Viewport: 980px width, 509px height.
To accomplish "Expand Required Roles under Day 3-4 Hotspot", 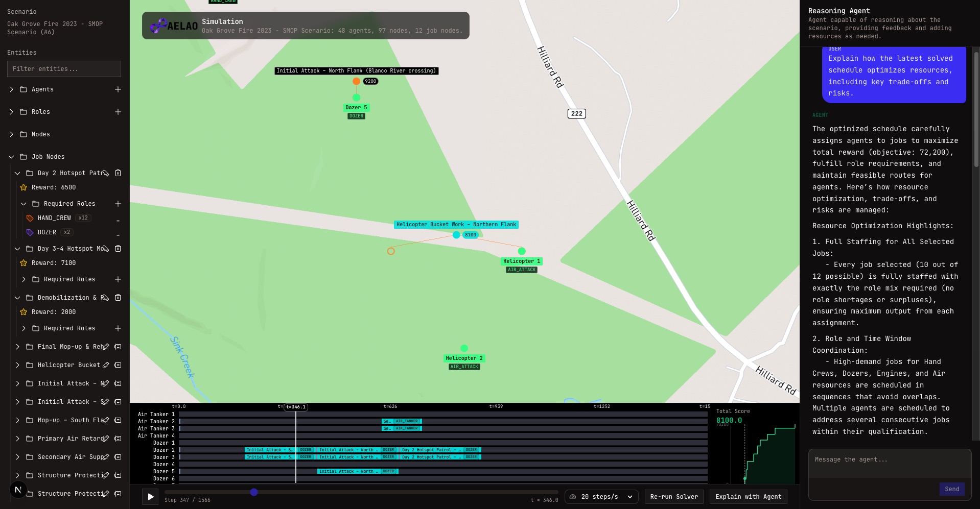I will point(24,279).
